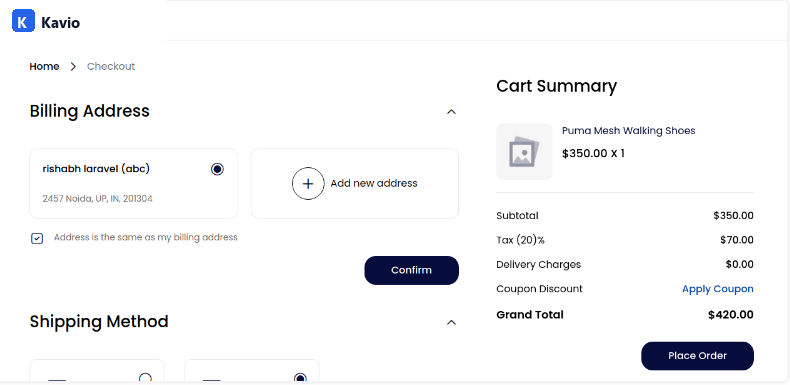Click the plus circle icon for new address
Viewport: 790px width, 385px height.
[308, 183]
